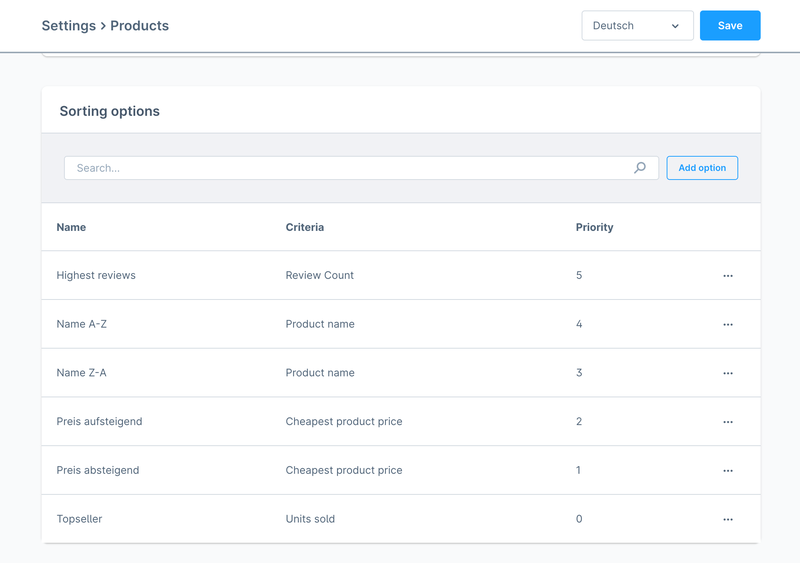Focus the sorting options search field
This screenshot has height=563, width=800.
[350, 168]
